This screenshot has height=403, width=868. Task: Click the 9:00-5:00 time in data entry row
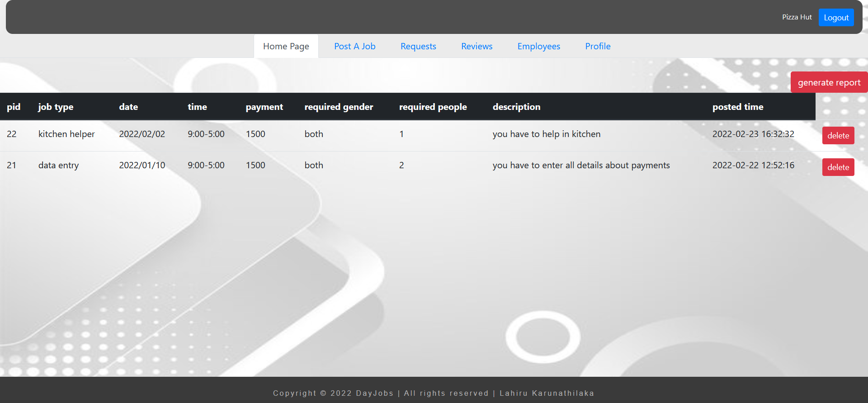click(206, 165)
